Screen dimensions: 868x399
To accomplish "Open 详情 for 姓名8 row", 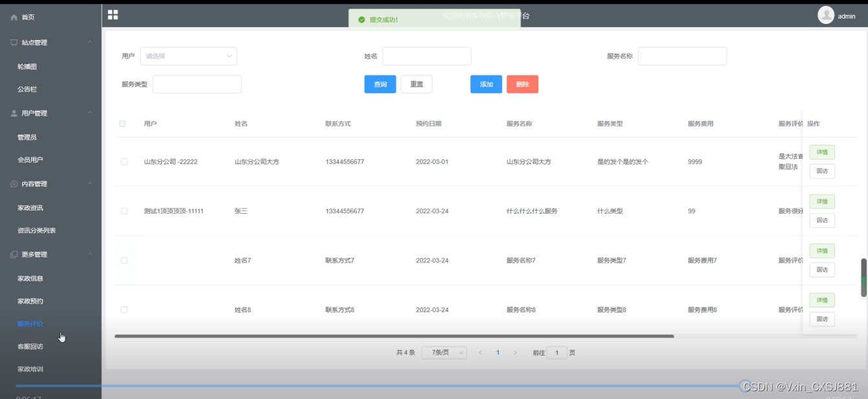I will [822, 300].
